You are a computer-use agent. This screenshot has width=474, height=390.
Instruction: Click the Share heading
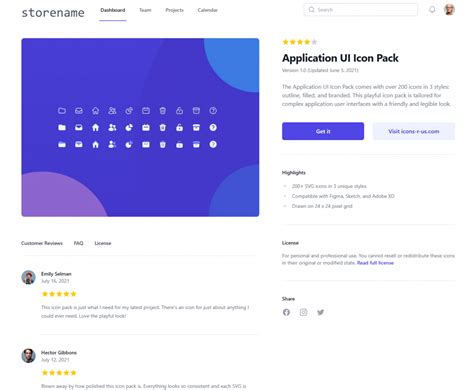coord(288,299)
